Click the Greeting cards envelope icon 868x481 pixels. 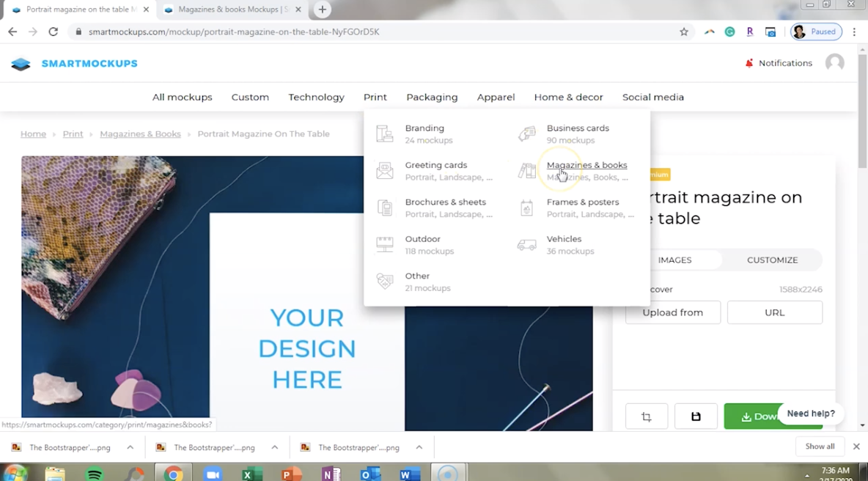384,170
